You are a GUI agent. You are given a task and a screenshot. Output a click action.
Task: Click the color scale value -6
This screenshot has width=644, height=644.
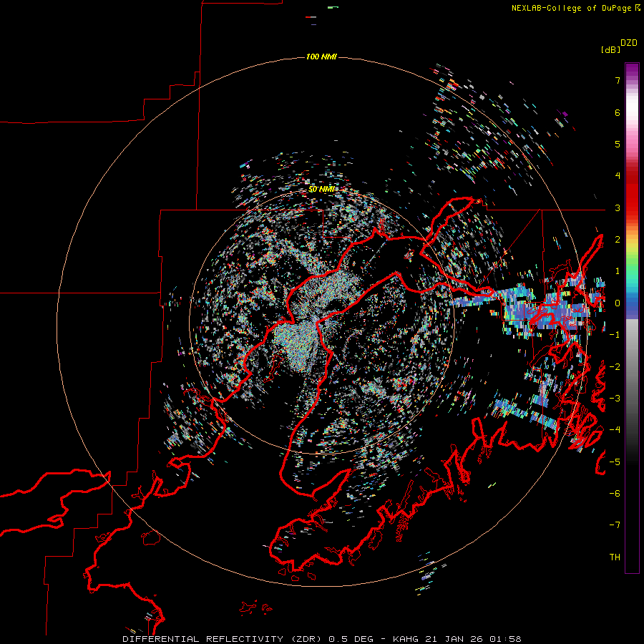point(615,494)
